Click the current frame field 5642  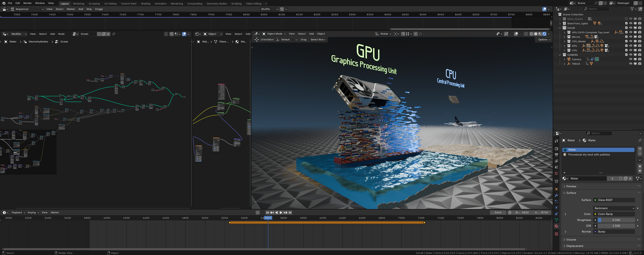[x=498, y=213]
